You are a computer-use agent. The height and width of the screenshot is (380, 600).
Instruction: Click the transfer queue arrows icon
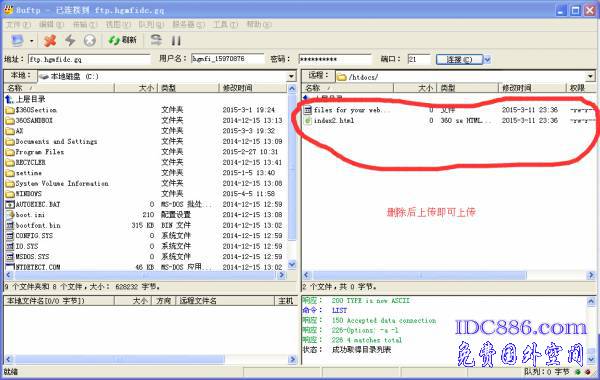coord(156,40)
